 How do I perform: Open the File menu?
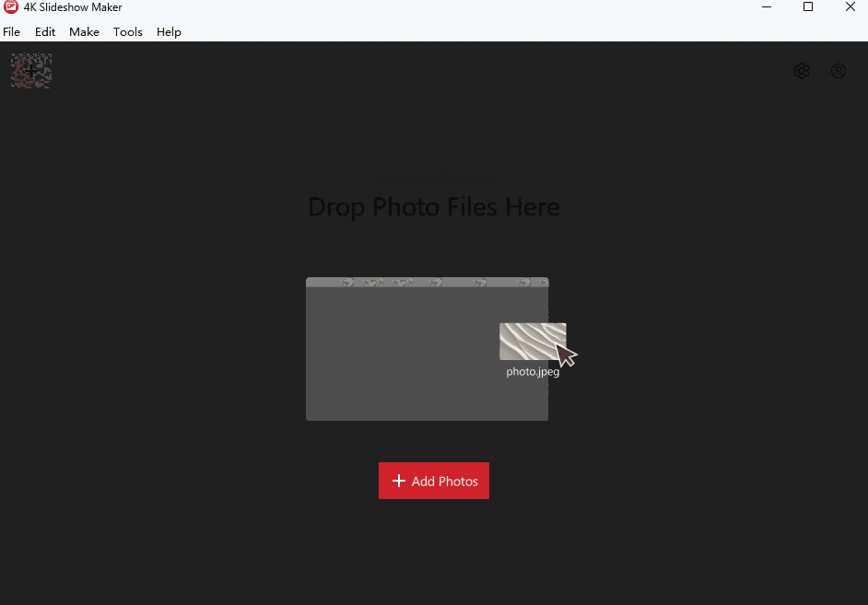coord(11,31)
